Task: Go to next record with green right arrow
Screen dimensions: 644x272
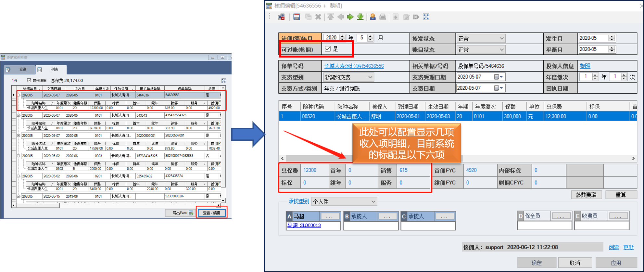Action: [x=350, y=17]
